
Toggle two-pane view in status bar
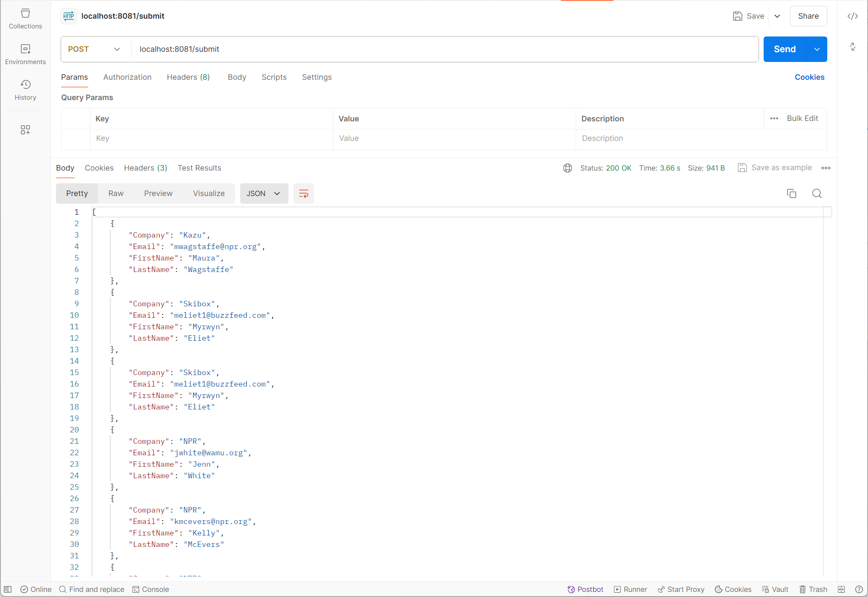[841, 589]
